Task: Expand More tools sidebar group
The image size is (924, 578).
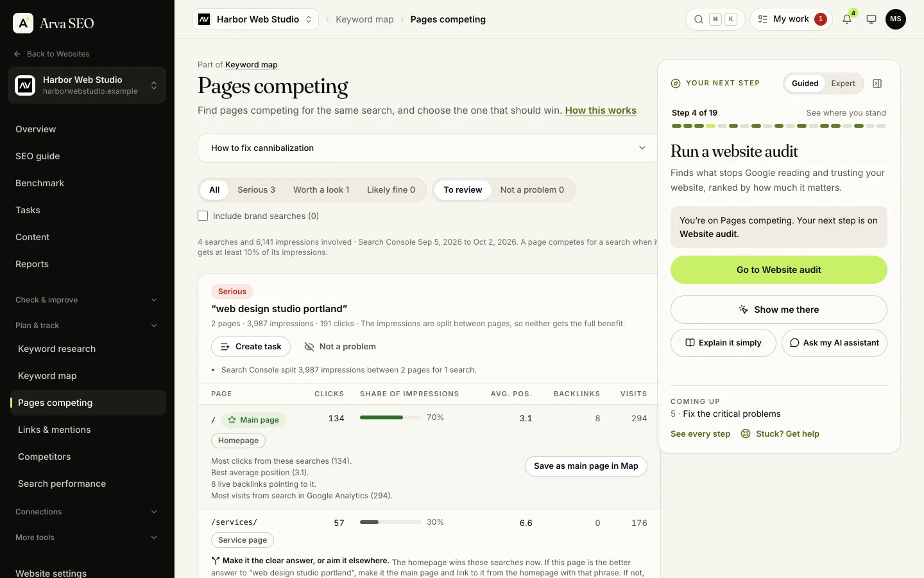Action: [87, 538]
